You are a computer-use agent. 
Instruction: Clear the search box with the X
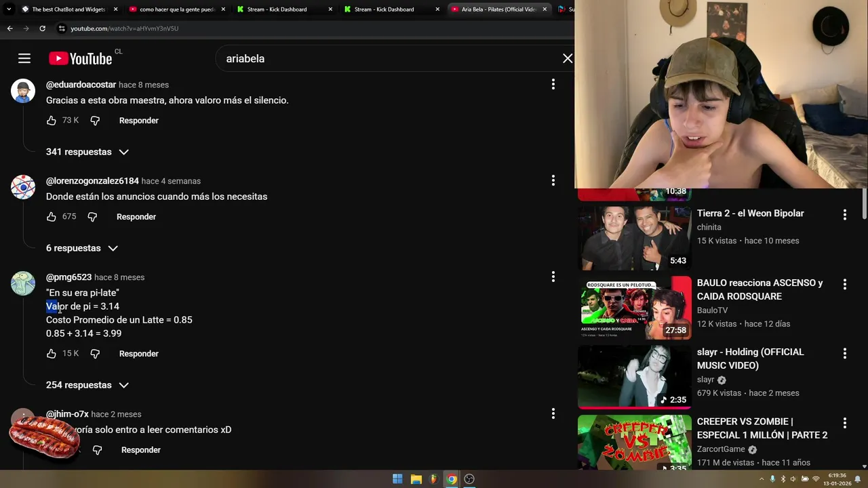(568, 58)
